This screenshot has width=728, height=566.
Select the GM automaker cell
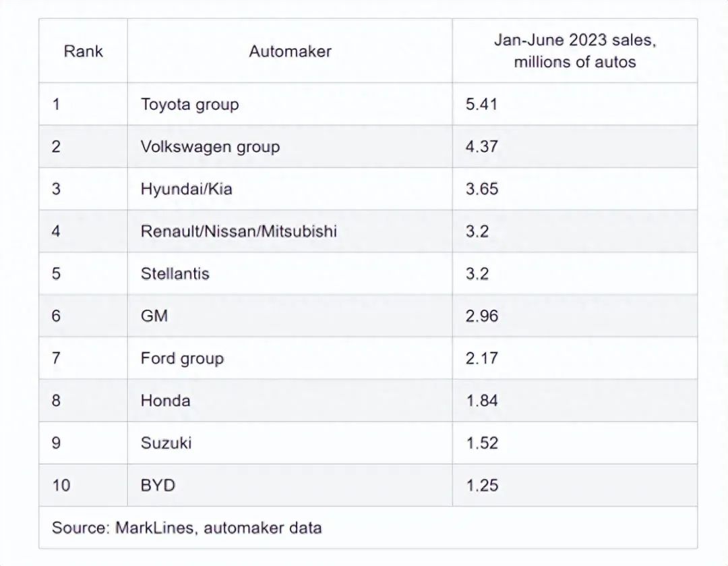point(154,316)
